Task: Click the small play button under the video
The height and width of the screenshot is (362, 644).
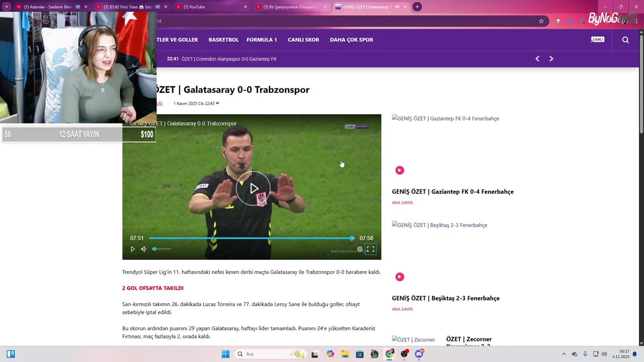Action: pos(133,249)
